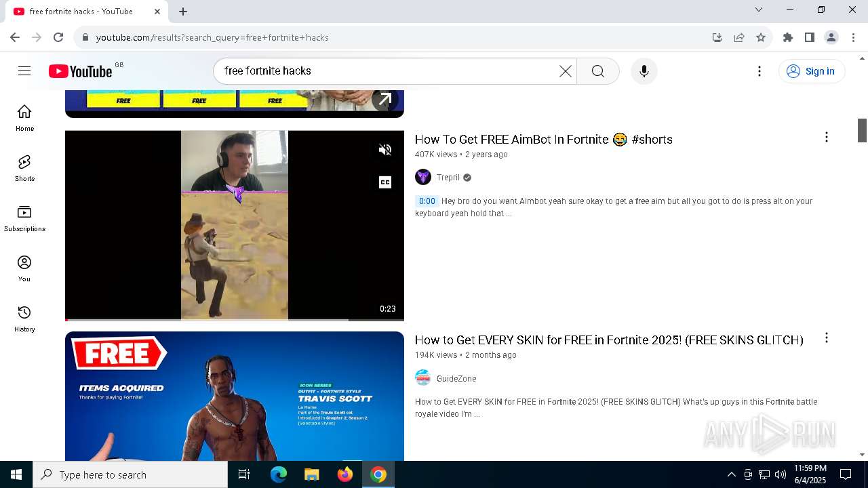Screen dimensions: 868x488
Task: Jump to 0:00 timestamp in description
Action: 427,201
